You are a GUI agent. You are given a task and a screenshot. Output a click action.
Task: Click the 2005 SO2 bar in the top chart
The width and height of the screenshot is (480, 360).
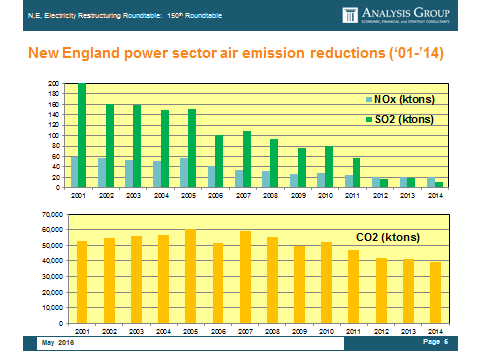192,148
